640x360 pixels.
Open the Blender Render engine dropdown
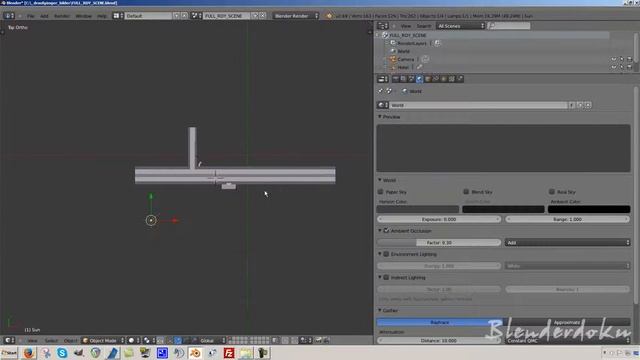296,16
